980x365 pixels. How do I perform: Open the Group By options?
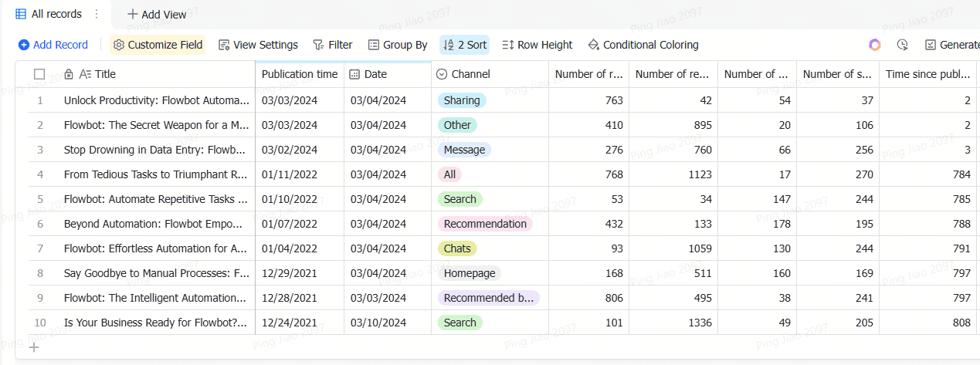[398, 45]
